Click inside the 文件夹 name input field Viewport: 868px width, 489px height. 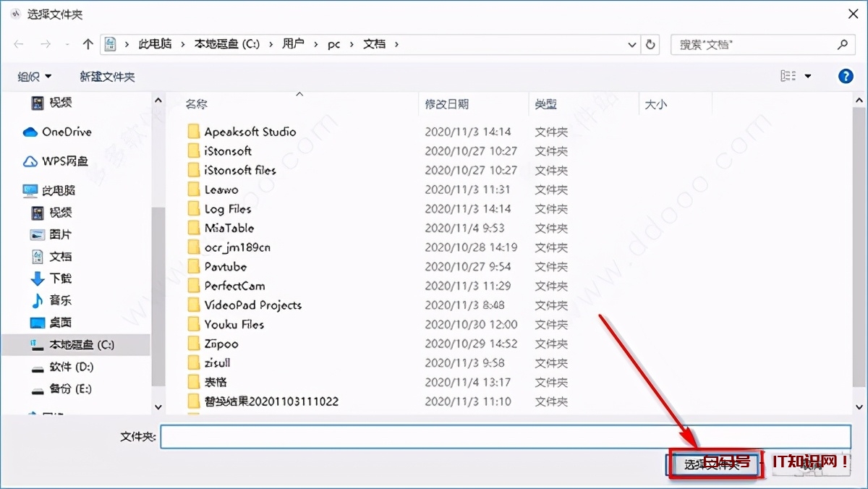[434, 436]
